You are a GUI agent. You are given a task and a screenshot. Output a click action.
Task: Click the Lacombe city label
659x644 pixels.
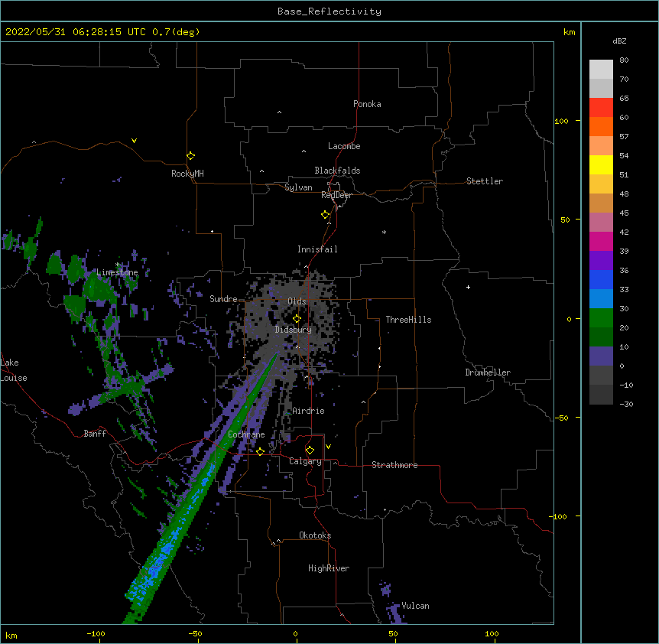coord(344,146)
